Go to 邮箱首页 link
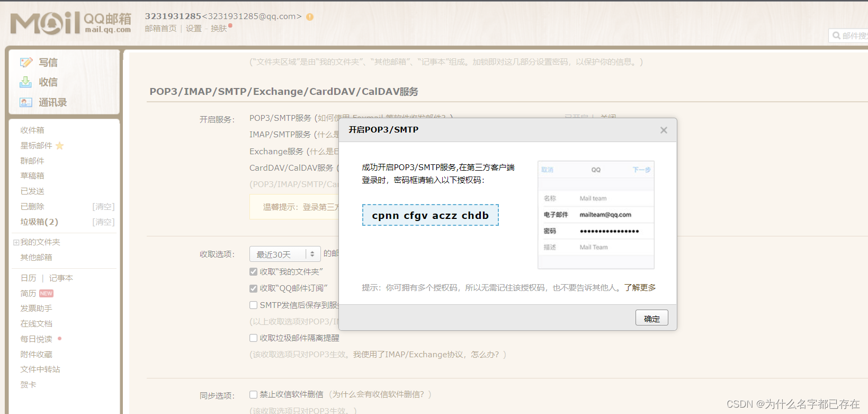 point(161,29)
